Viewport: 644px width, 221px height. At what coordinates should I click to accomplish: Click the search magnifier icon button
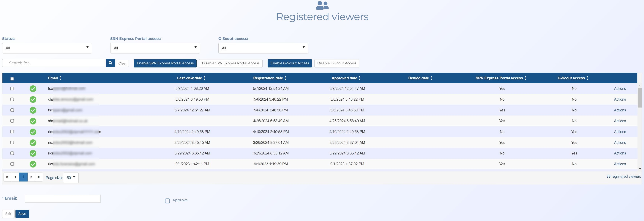(110, 63)
